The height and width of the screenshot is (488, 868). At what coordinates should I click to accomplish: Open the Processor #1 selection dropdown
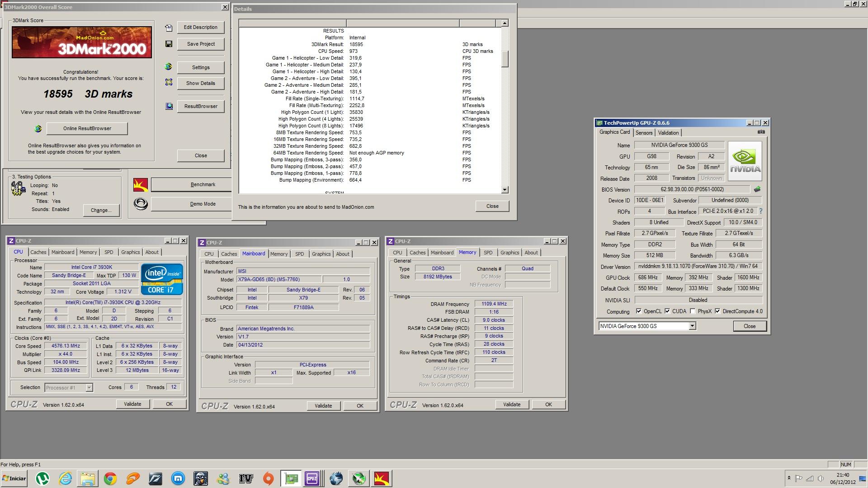point(89,388)
